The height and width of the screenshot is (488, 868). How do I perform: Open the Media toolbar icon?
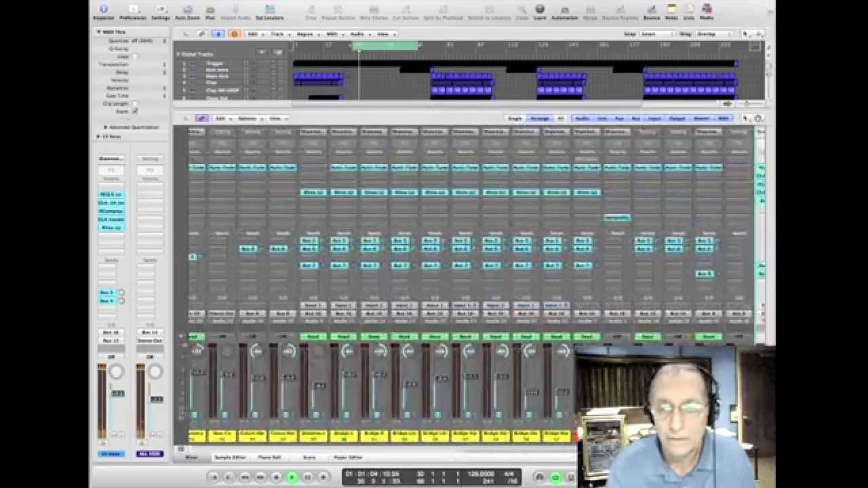coord(707,11)
